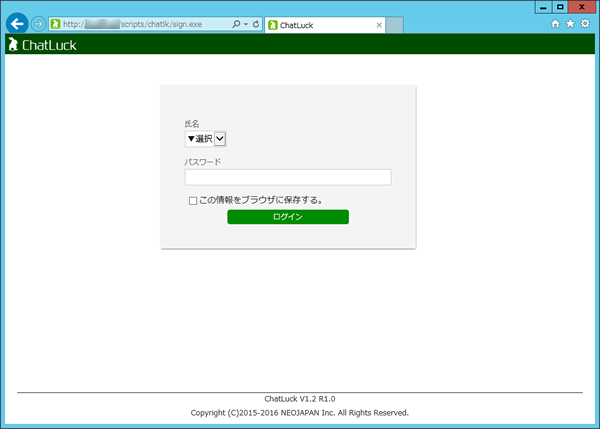Open browser tools gear menu
The image size is (600, 429).
point(585,24)
